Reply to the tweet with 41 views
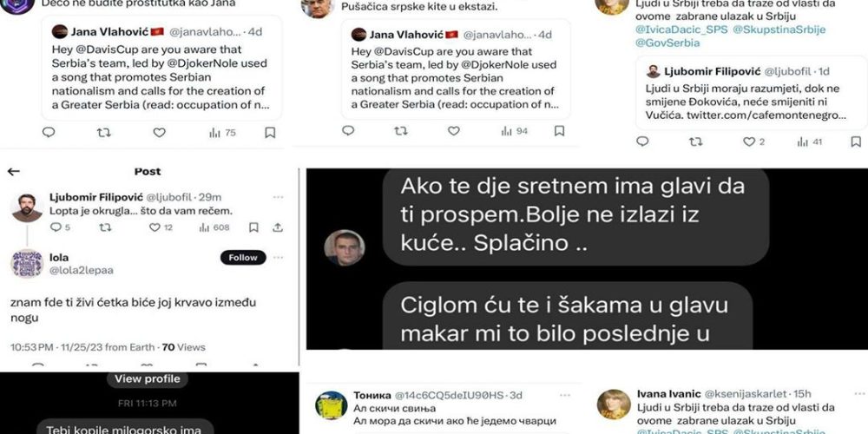This screenshot has height=434, width=868. (x=642, y=141)
